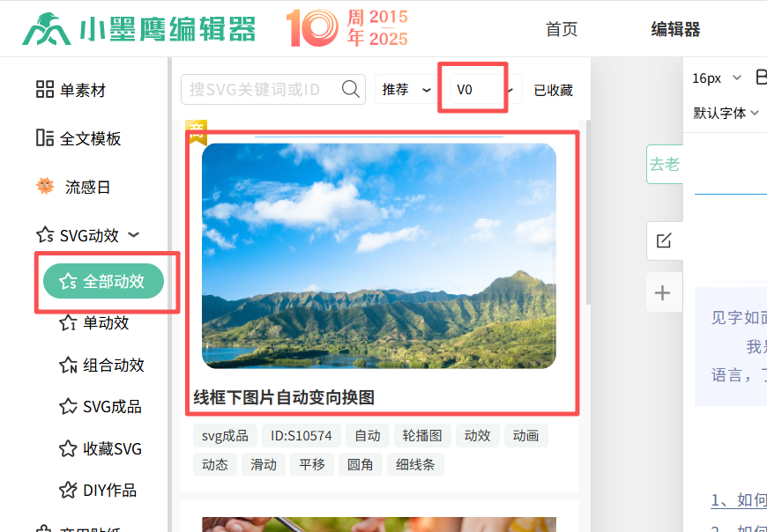Image resolution: width=767 pixels, height=532 pixels.
Task: Click the 小墨鹰 logo icon
Action: (x=46, y=29)
